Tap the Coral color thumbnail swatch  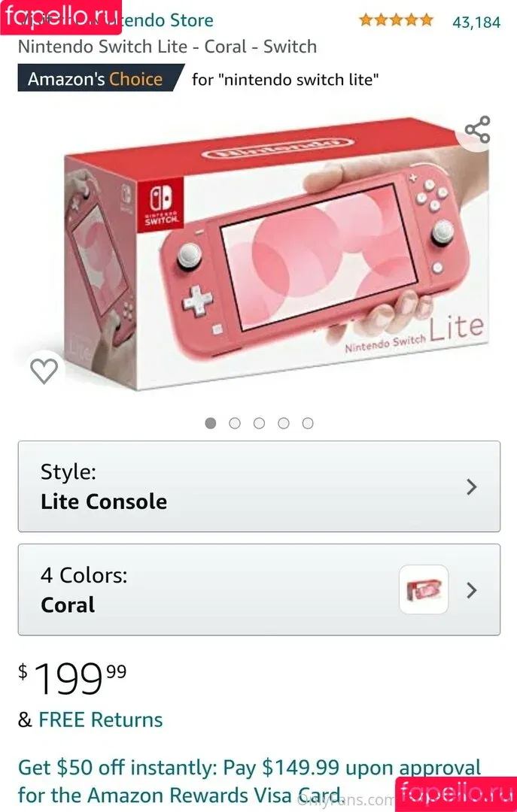(424, 589)
